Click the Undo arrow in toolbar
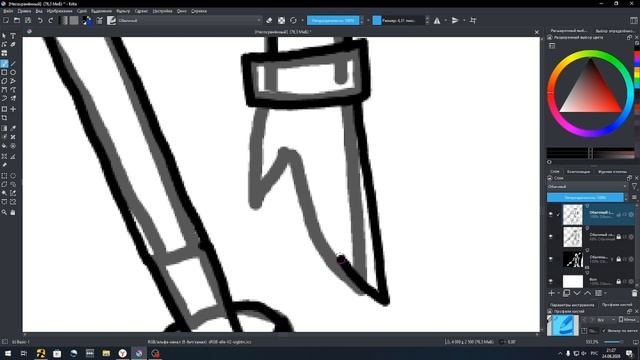The height and width of the screenshot is (360, 640). (x=40, y=20)
